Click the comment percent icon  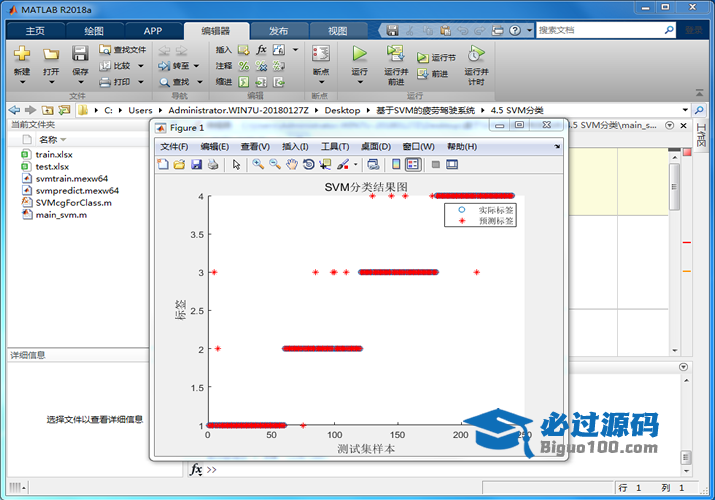244,66
